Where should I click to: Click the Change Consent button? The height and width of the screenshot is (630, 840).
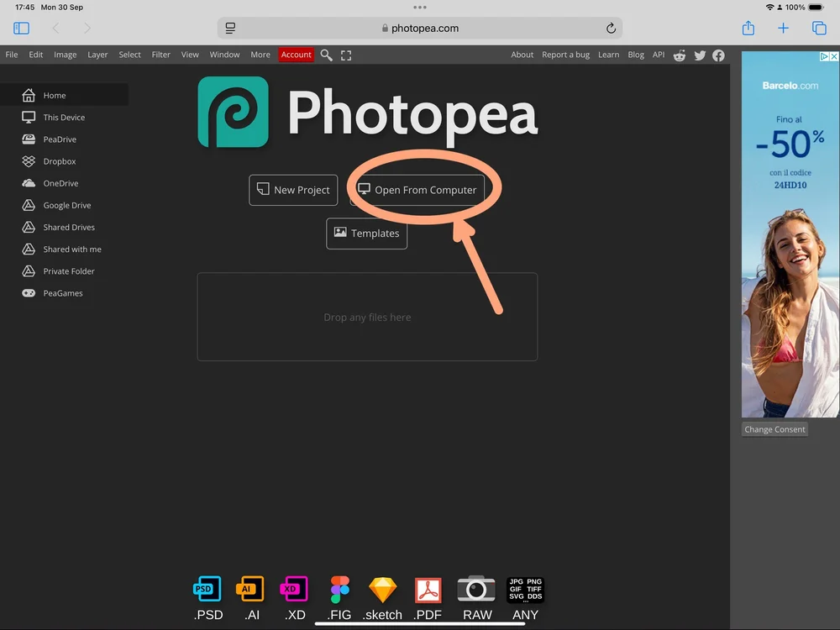[774, 429]
